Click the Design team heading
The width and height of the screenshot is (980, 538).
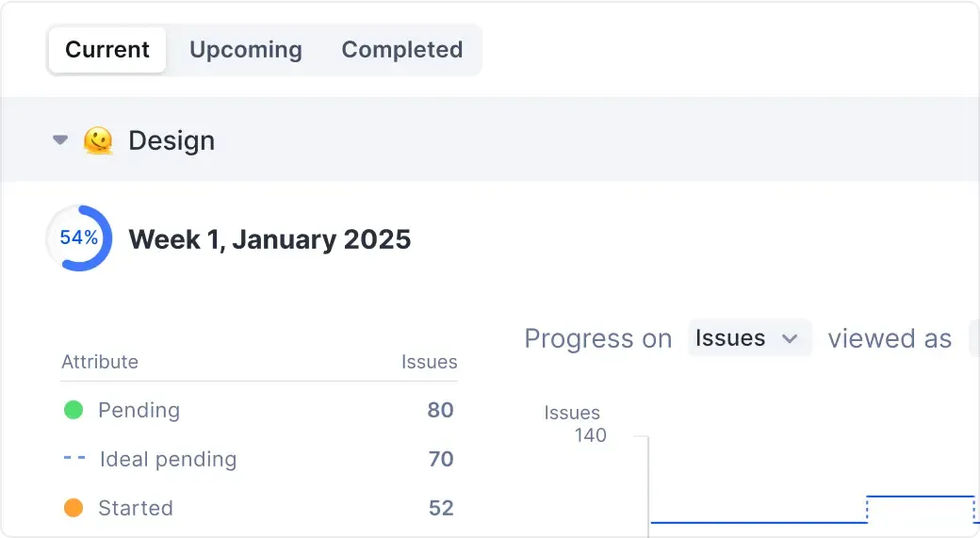[x=171, y=141]
